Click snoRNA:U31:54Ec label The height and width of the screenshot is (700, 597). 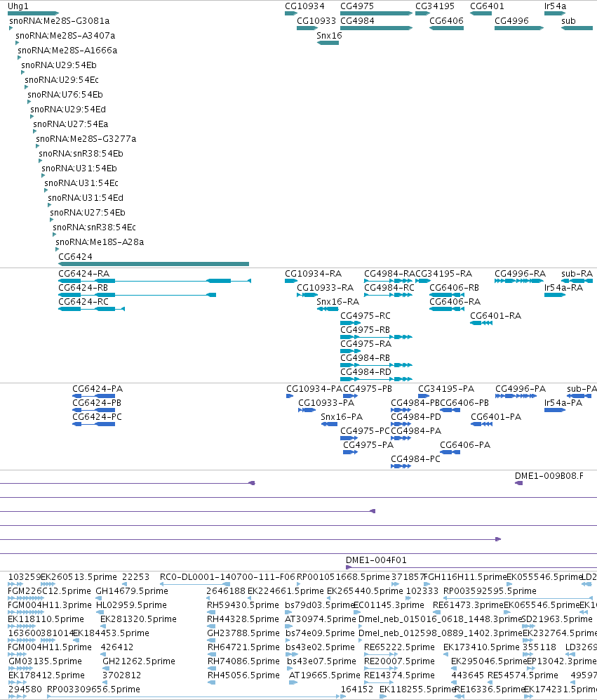click(x=81, y=183)
